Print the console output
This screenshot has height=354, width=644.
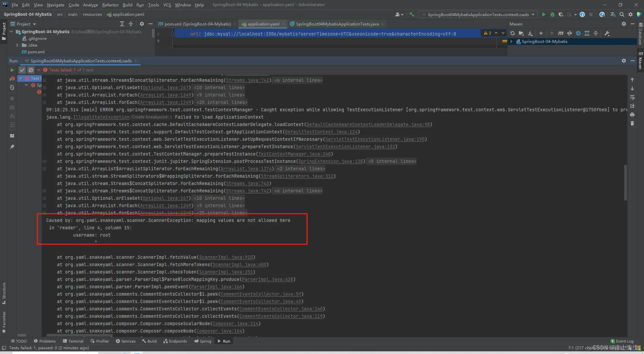(x=632, y=115)
